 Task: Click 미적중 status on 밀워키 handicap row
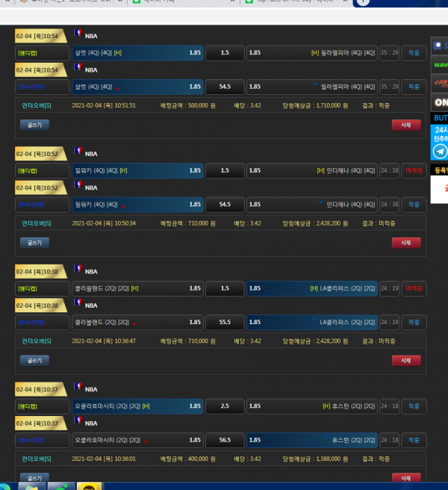(414, 171)
